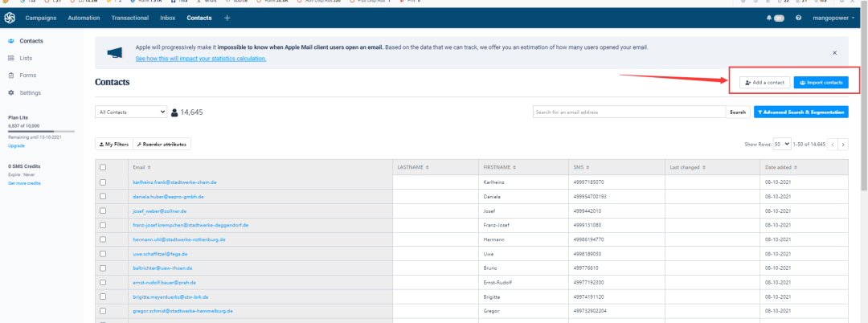The image size is (868, 323).
Task: Sort by SMS column arrows
Action: click(x=588, y=167)
